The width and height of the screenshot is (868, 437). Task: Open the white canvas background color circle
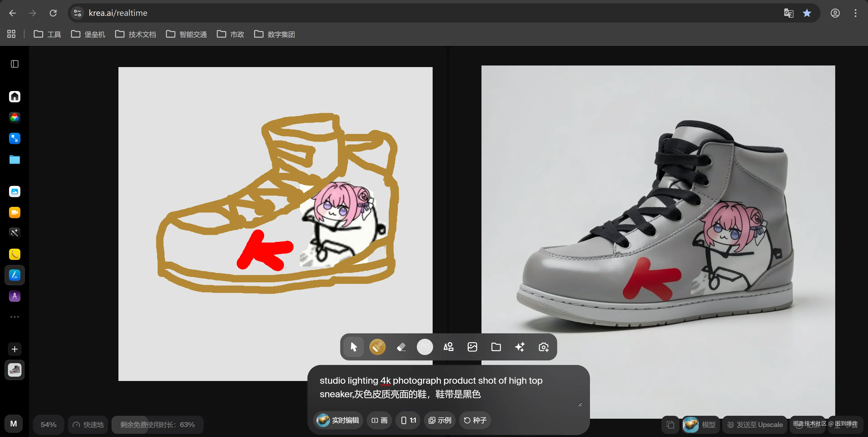coord(425,347)
